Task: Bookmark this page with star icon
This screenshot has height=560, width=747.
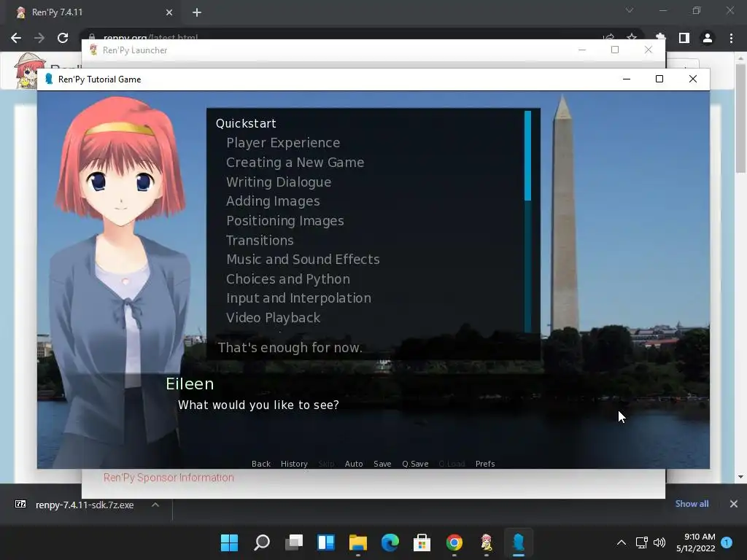Action: [632, 37]
